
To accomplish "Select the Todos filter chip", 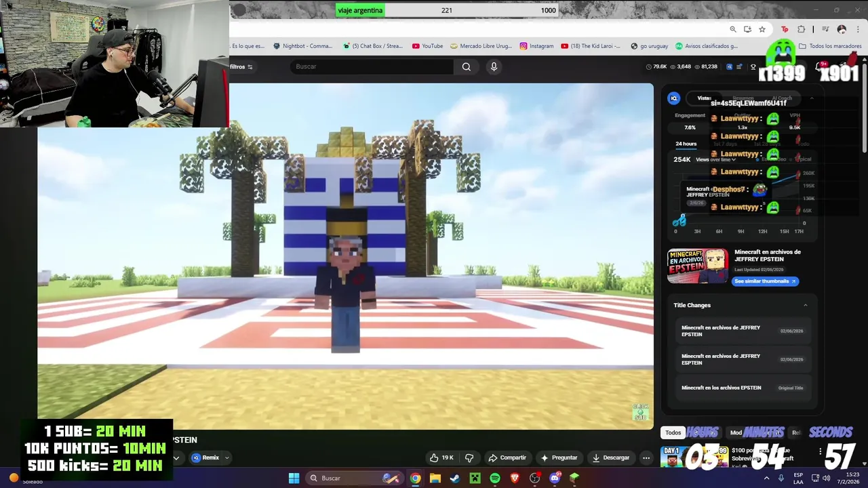I will [x=673, y=432].
